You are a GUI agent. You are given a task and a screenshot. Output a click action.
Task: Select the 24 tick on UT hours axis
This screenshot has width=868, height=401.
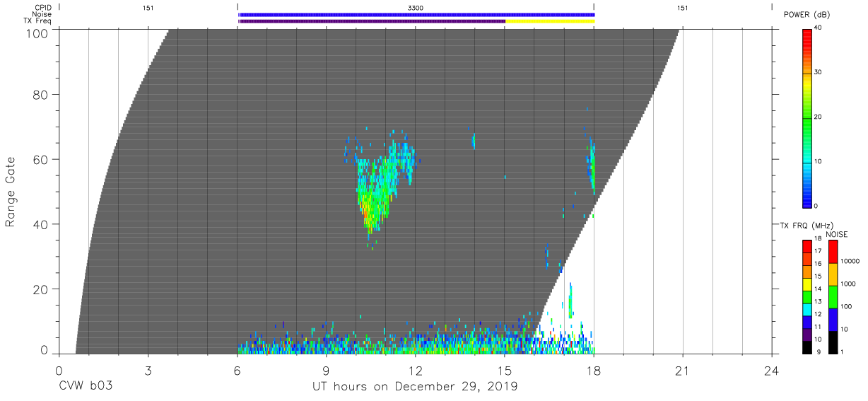772,370
